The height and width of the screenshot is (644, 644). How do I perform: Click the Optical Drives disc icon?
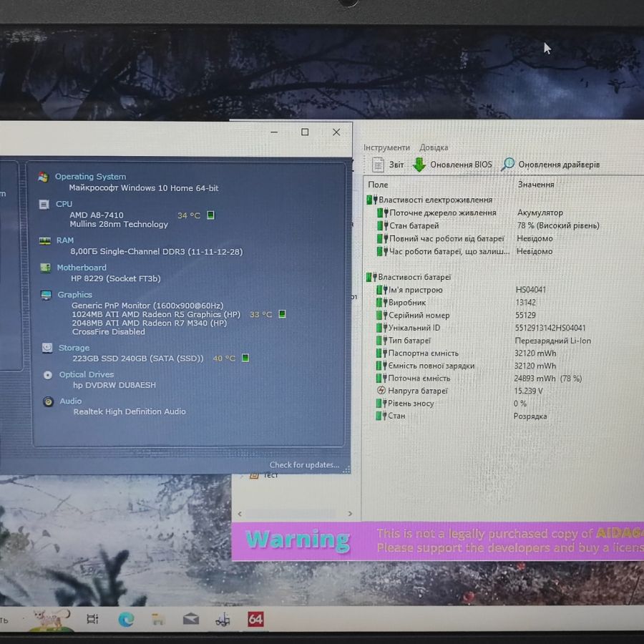48,374
